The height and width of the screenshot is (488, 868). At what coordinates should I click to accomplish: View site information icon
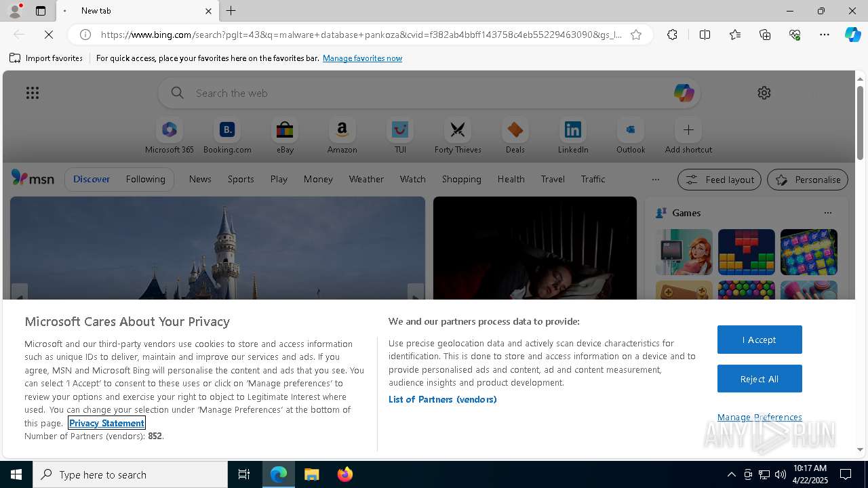click(x=85, y=35)
